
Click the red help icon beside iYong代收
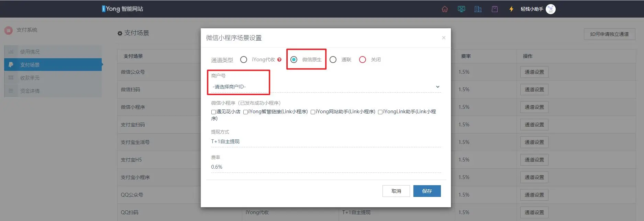tap(279, 60)
